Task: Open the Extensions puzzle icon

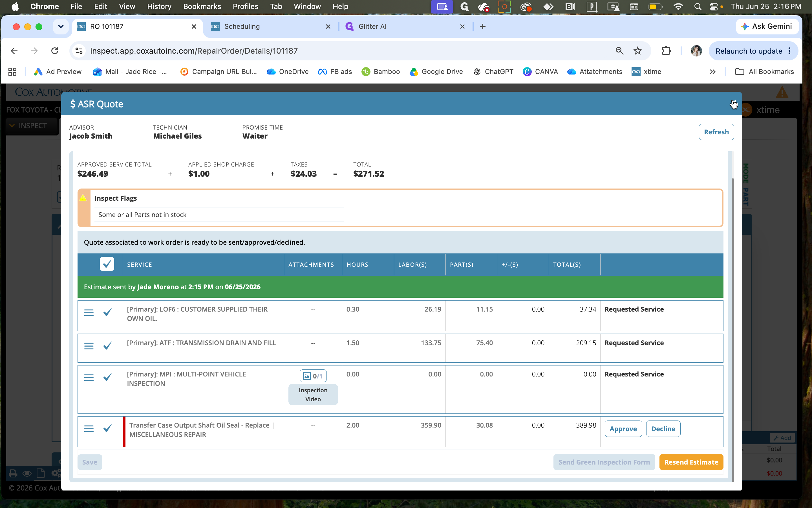Action: pyautogui.click(x=666, y=51)
